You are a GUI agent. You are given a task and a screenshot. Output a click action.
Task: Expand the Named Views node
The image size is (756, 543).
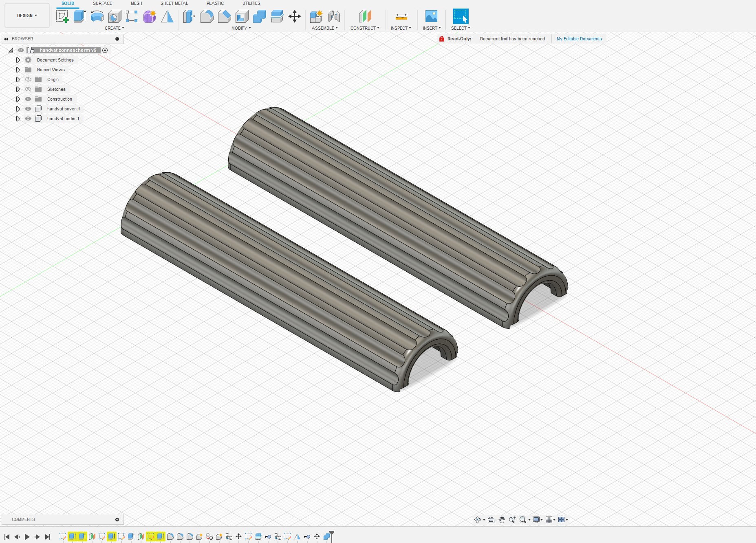point(18,70)
